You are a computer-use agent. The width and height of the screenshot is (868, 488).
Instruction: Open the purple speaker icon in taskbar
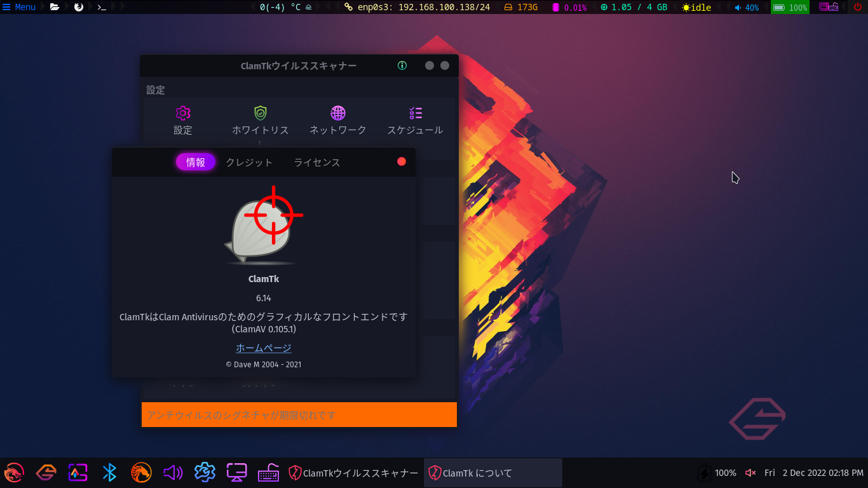pyautogui.click(x=173, y=473)
